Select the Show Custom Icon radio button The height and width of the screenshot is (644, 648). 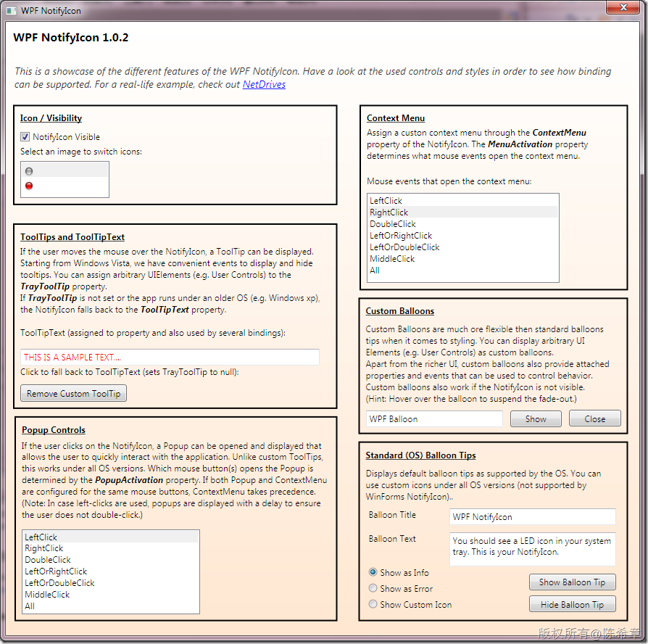click(373, 604)
